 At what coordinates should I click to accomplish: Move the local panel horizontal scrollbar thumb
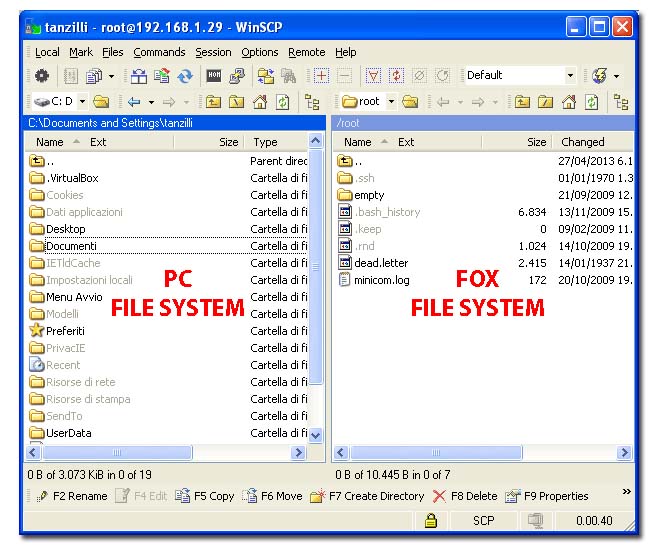[117, 453]
